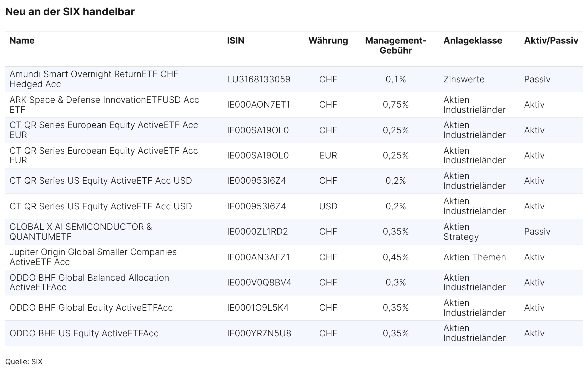Click the "Anlageklasse" column header
The width and height of the screenshot is (588, 371).
pos(473,41)
